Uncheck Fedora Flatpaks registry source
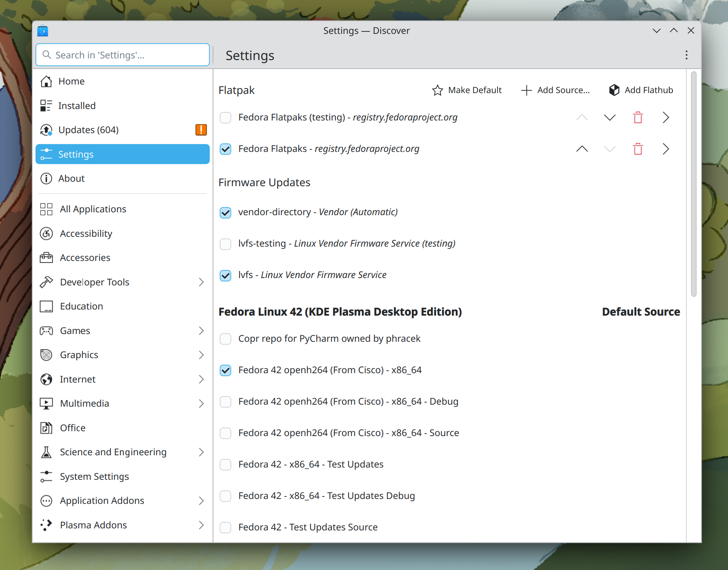 (x=225, y=149)
